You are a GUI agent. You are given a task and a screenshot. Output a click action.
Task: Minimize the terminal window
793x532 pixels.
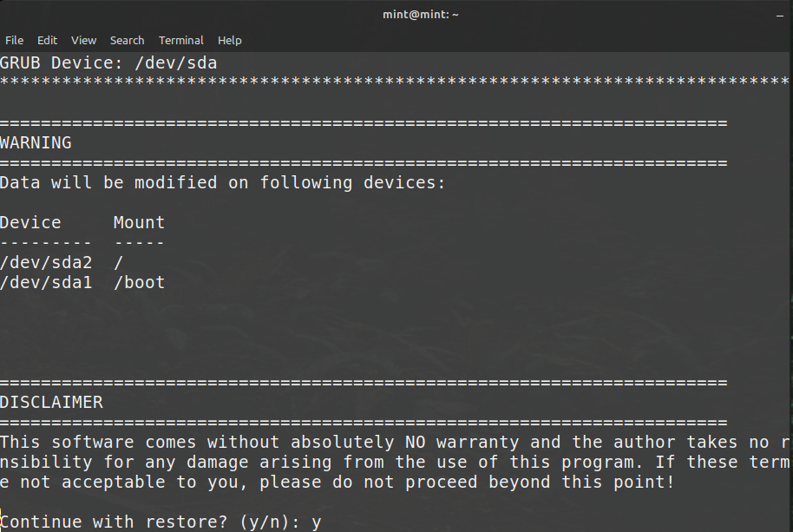(x=780, y=15)
